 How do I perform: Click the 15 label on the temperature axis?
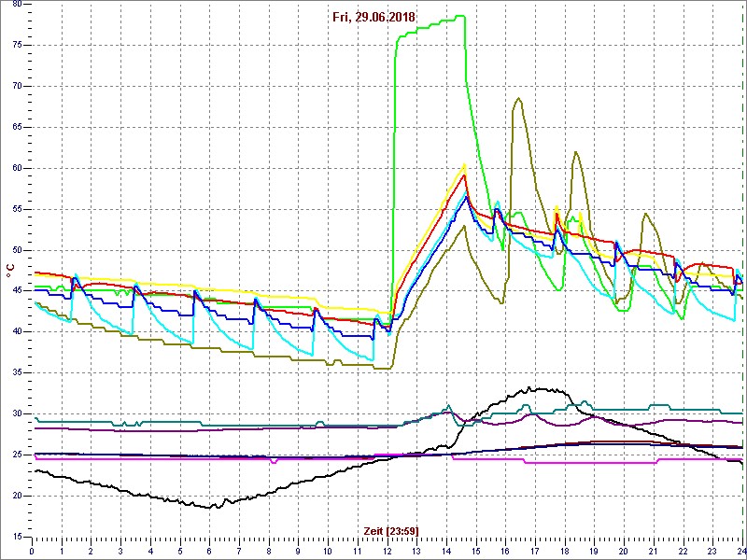pos(17,537)
